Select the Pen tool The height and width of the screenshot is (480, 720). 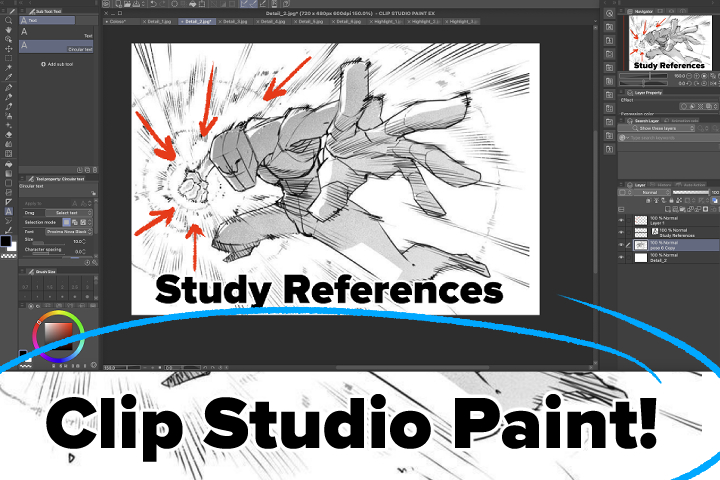coord(8,87)
